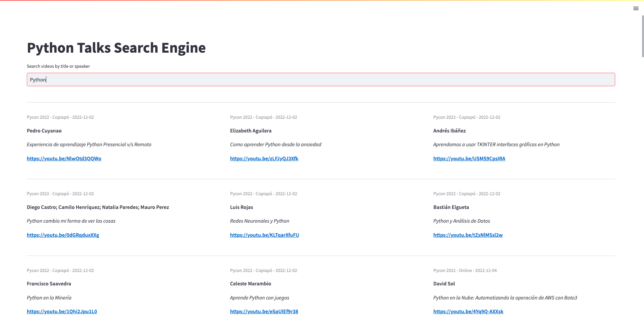
Task: Open Pedro Cuyanao's YouTube talk link
Action: (64, 159)
